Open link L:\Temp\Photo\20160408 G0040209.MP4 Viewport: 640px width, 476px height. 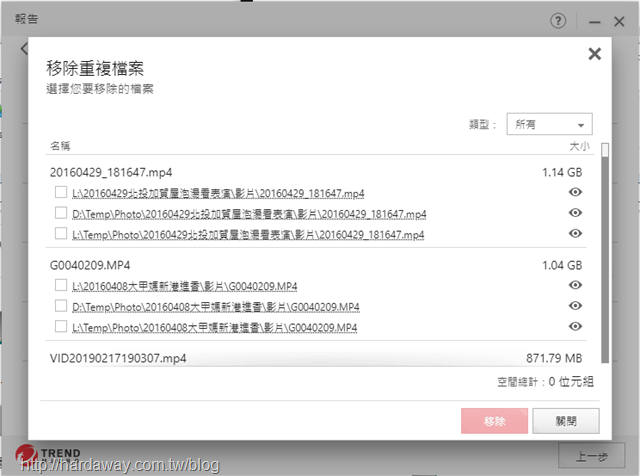point(214,327)
